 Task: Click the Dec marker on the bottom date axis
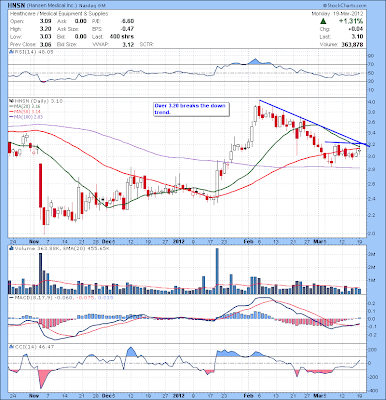(x=108, y=396)
